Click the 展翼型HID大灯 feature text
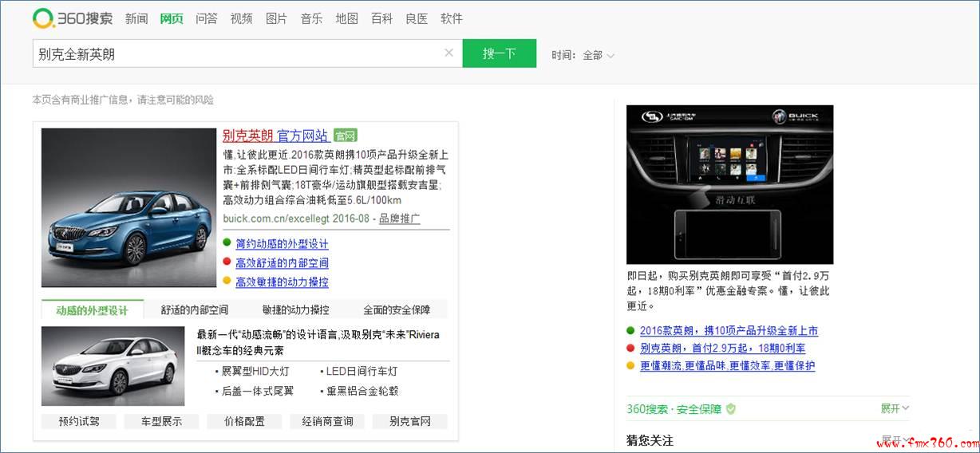Viewport: 980px width, 453px height. pyautogui.click(x=255, y=372)
